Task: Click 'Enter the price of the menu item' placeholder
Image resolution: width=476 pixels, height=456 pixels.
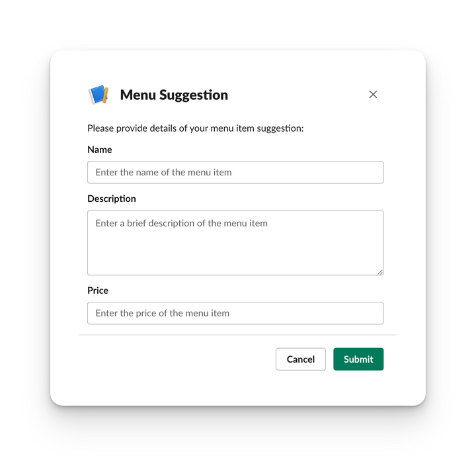Action: [x=162, y=313]
